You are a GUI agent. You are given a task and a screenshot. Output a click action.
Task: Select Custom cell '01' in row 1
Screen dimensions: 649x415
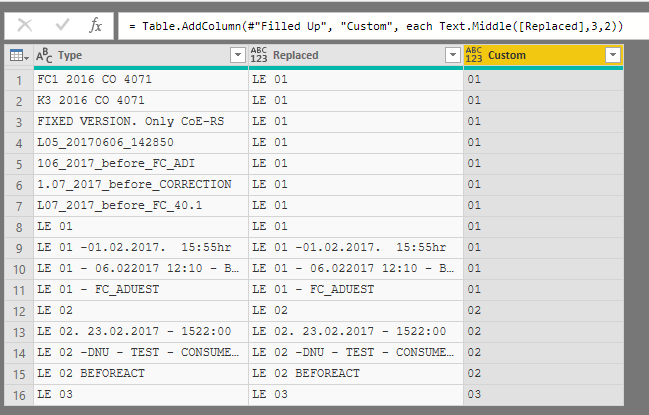(x=543, y=79)
